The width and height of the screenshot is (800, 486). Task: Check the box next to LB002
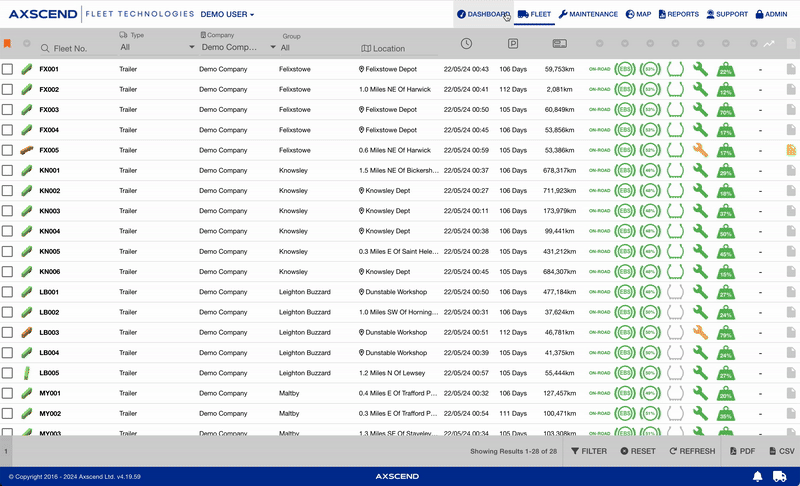click(x=8, y=312)
